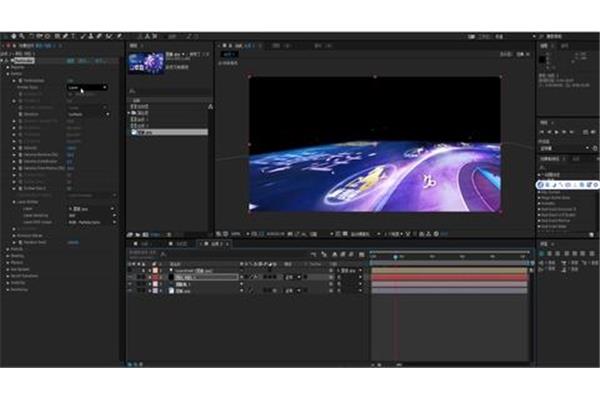Screen dimensions: 600x400
Task: Click the leftmost Align panel icon
Action: pyautogui.click(x=542, y=254)
